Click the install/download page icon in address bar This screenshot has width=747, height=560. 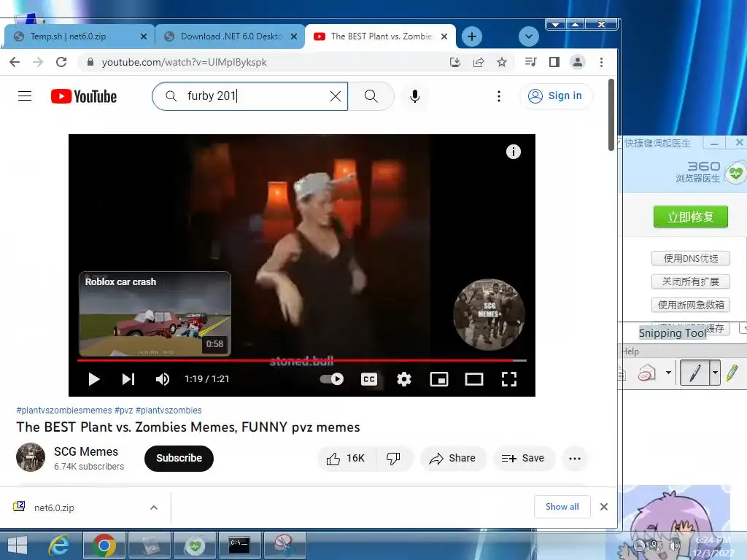pos(455,62)
